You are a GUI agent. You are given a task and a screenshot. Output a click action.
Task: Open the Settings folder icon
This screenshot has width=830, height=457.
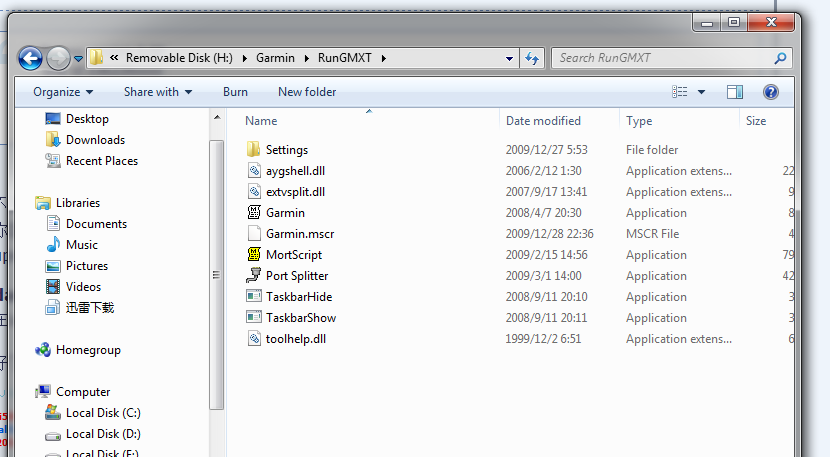tap(254, 150)
